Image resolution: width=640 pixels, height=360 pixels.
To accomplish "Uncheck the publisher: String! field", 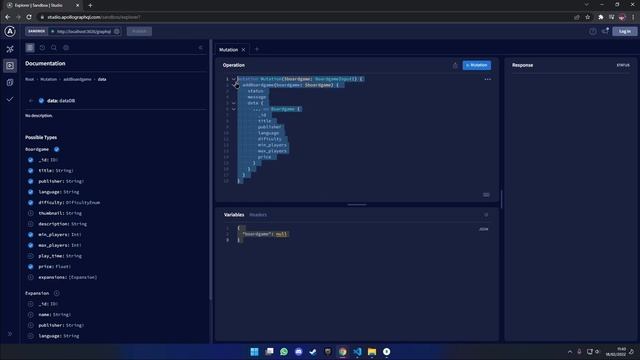I will (x=31, y=181).
